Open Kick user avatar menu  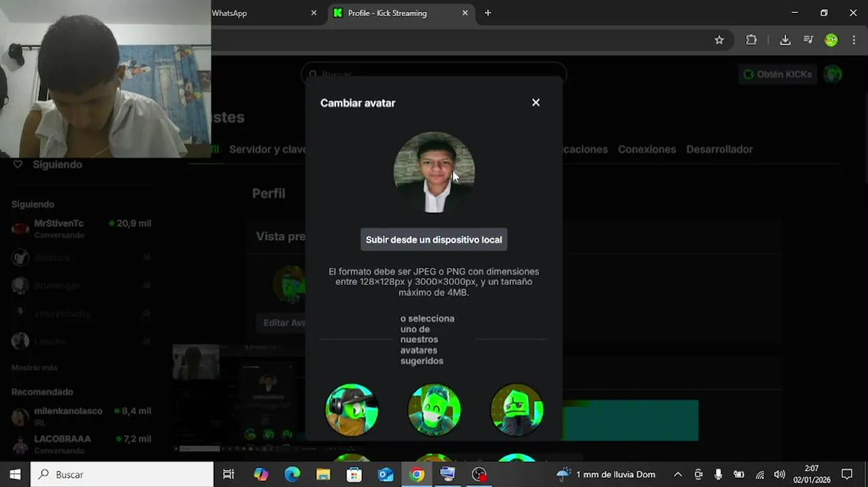(x=833, y=74)
